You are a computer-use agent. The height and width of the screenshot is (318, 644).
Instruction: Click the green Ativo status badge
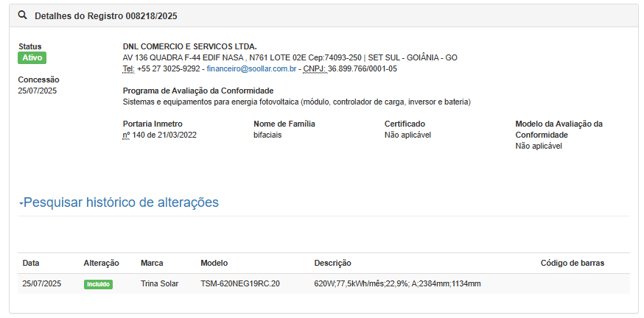pos(32,57)
